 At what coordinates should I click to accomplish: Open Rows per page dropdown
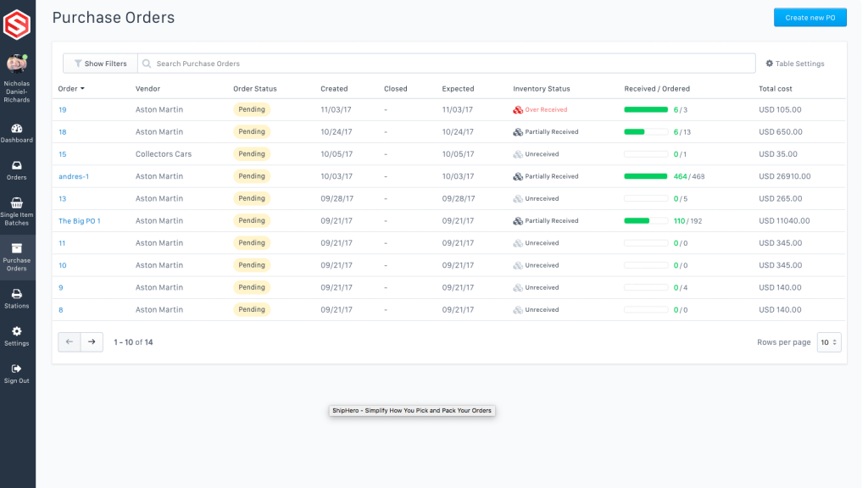pyautogui.click(x=828, y=342)
